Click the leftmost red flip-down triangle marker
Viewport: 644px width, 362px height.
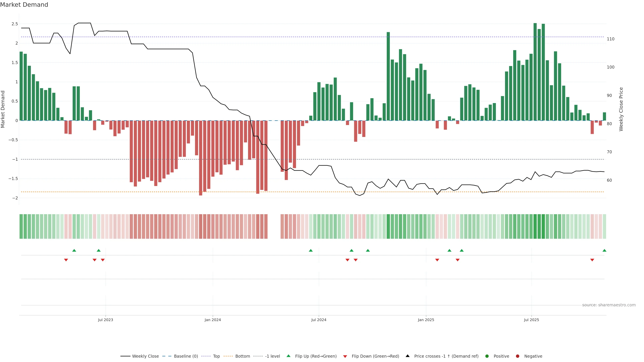(x=66, y=260)
